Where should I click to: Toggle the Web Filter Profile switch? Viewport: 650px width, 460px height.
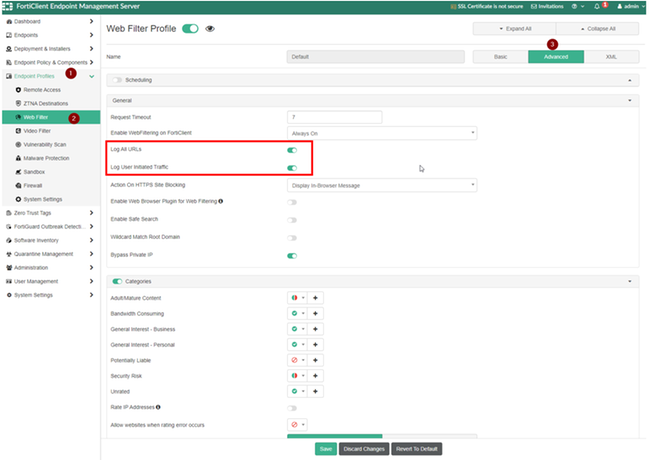click(190, 29)
